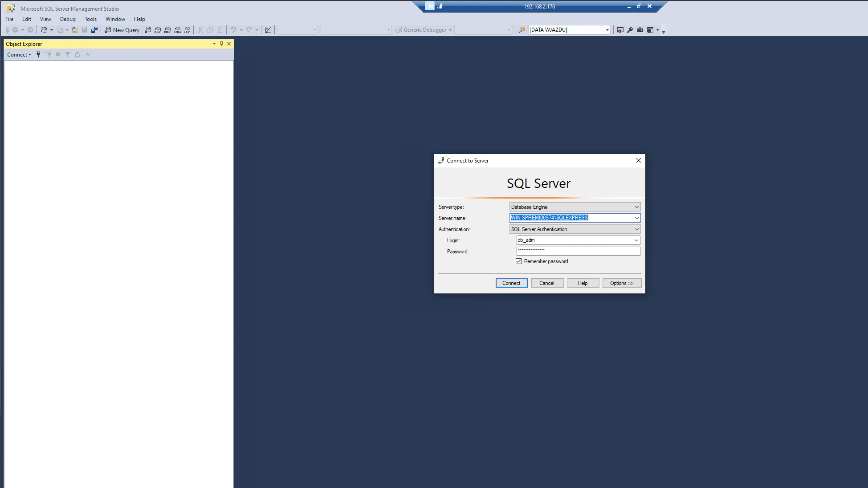Click the Open File folder icon
The height and width of the screenshot is (488, 868).
[75, 30]
